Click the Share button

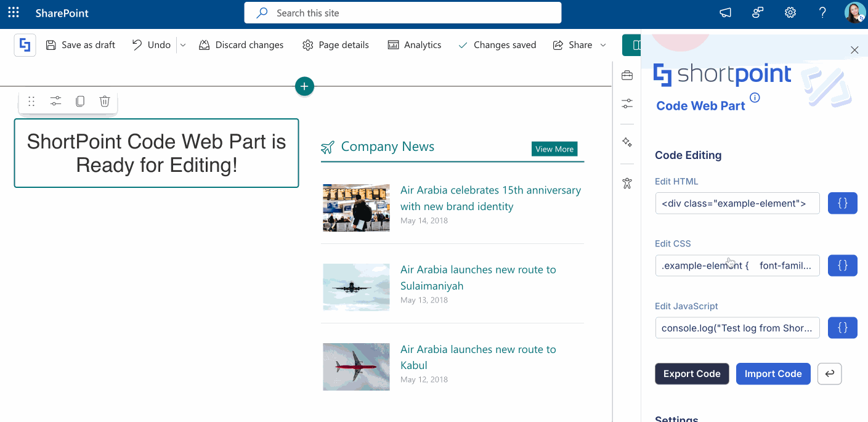coord(572,45)
